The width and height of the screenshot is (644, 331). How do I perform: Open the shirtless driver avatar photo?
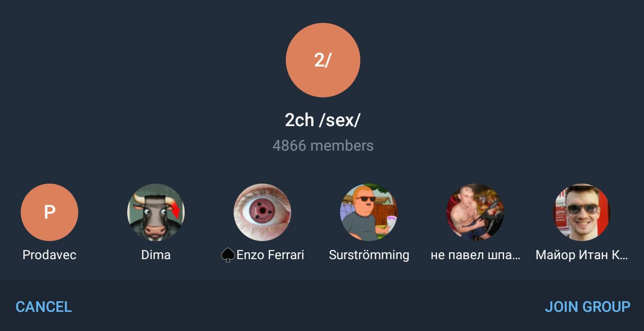(x=475, y=212)
